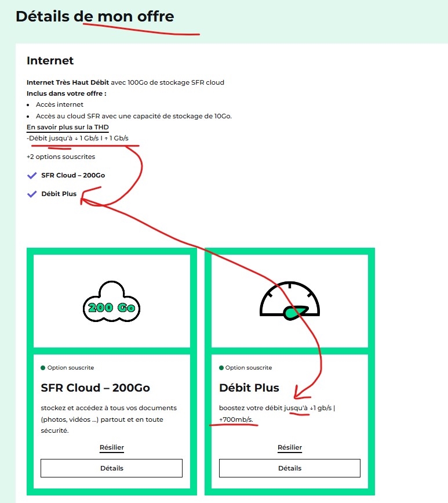Click 'Débit jusqu'à 1 Gb/s' text line
The image size is (448, 503).
(x=78, y=138)
